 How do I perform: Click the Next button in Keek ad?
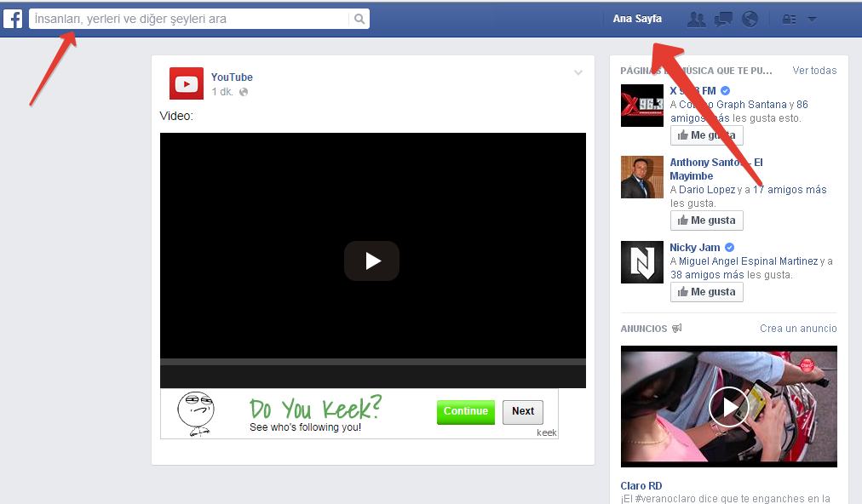[522, 412]
